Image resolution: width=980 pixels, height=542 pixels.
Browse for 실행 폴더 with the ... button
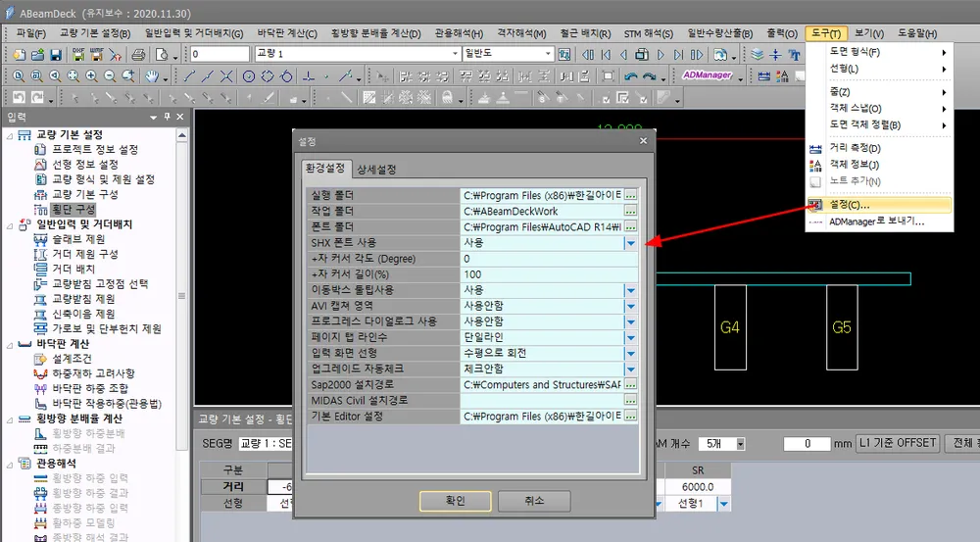pos(630,195)
